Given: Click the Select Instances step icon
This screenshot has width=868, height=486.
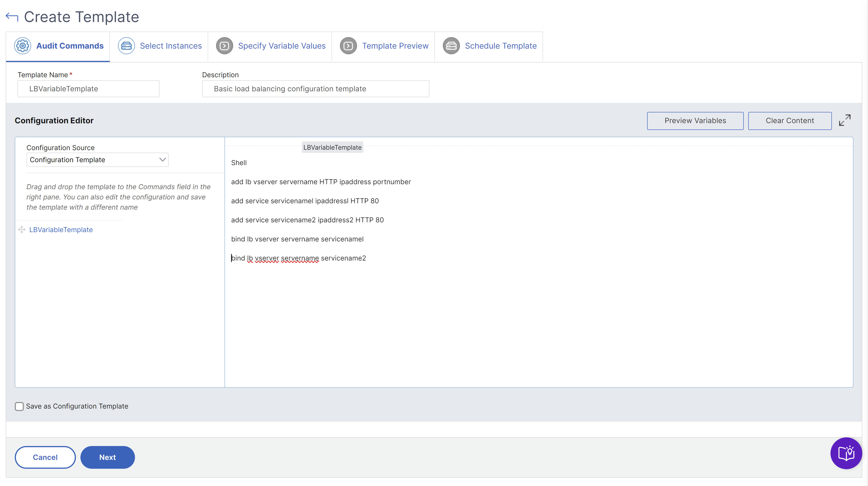Looking at the screenshot, I should pos(126,46).
